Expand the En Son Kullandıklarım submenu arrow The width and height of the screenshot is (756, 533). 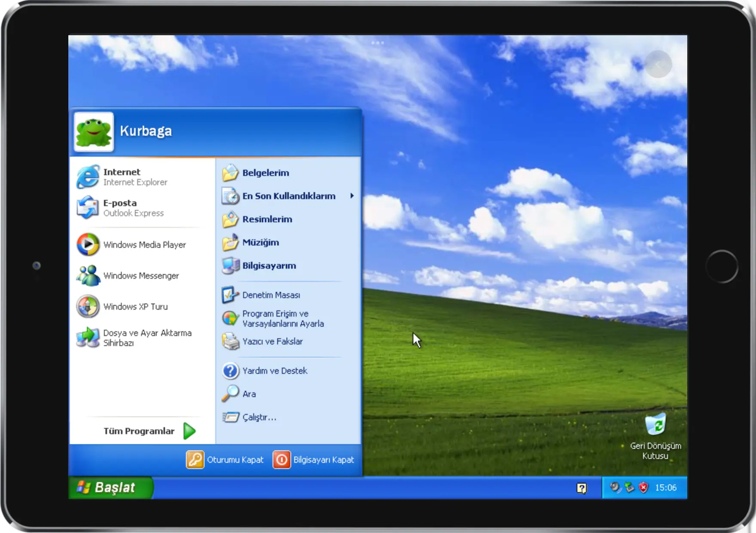(x=352, y=196)
